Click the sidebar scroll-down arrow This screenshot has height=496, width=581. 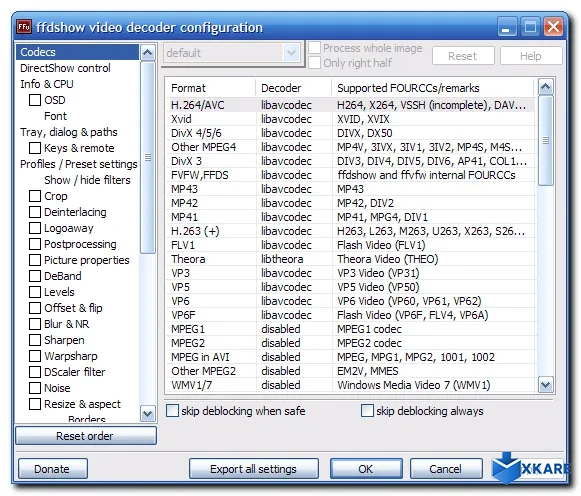click(147, 413)
